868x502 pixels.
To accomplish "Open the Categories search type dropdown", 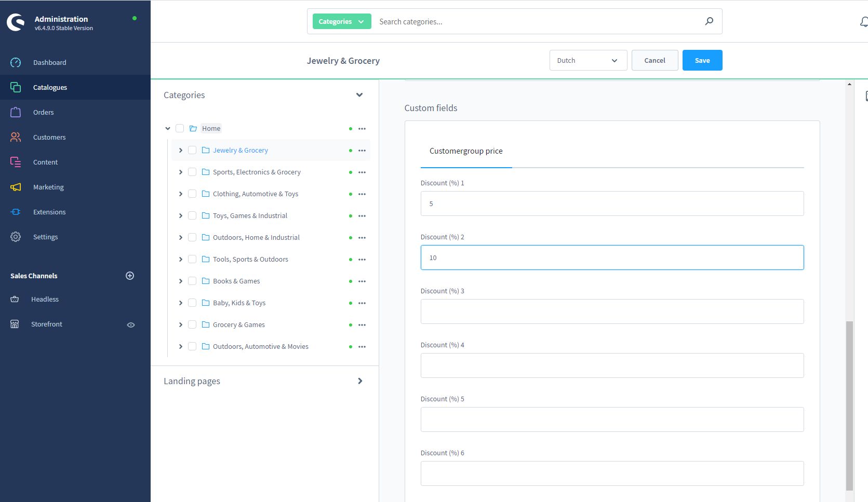I will point(342,21).
